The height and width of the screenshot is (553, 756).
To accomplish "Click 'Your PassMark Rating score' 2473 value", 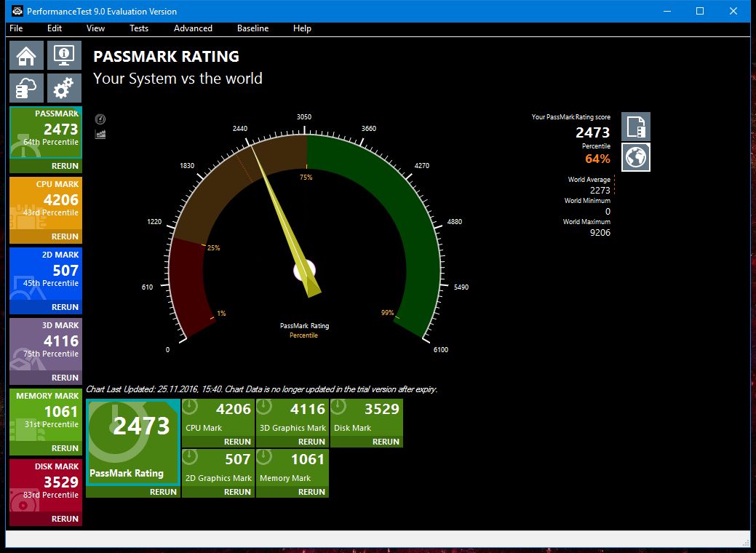I will click(x=592, y=132).
